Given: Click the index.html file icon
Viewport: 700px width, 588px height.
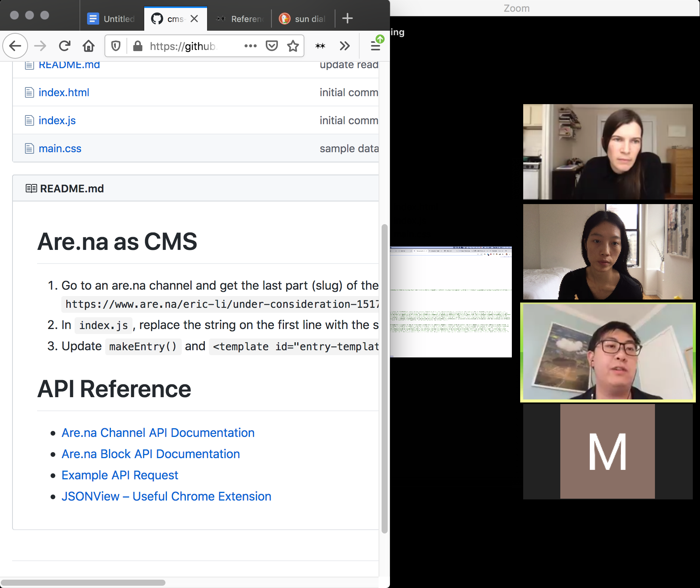Looking at the screenshot, I should tap(29, 92).
